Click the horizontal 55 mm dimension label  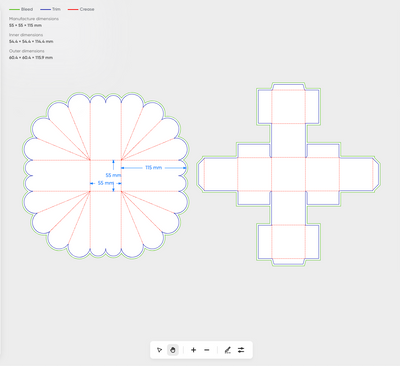(106, 183)
